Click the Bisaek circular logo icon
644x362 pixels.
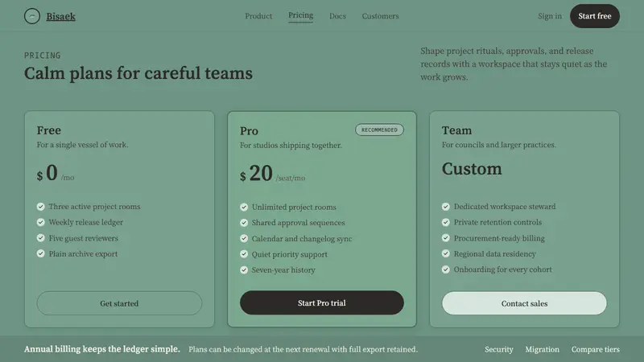point(32,16)
